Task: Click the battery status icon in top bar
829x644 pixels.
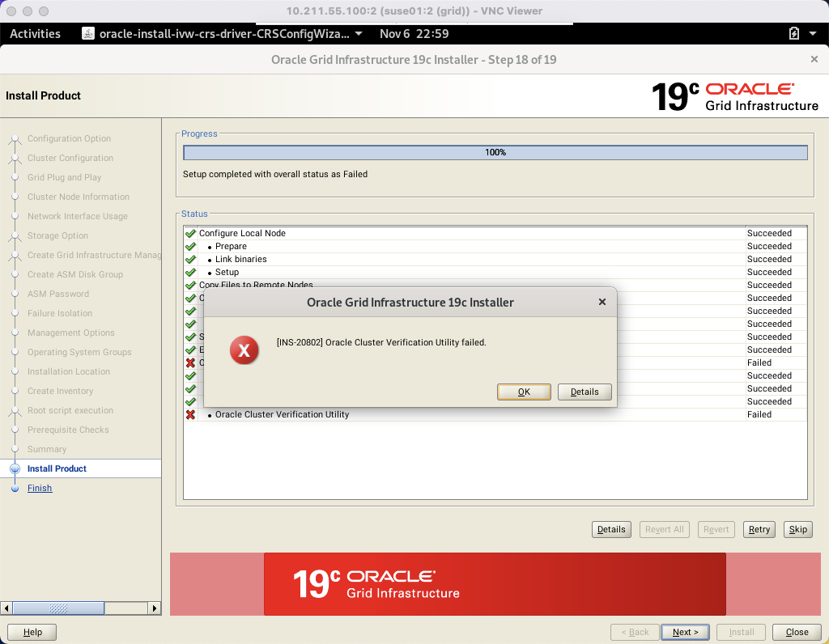Action: [793, 34]
